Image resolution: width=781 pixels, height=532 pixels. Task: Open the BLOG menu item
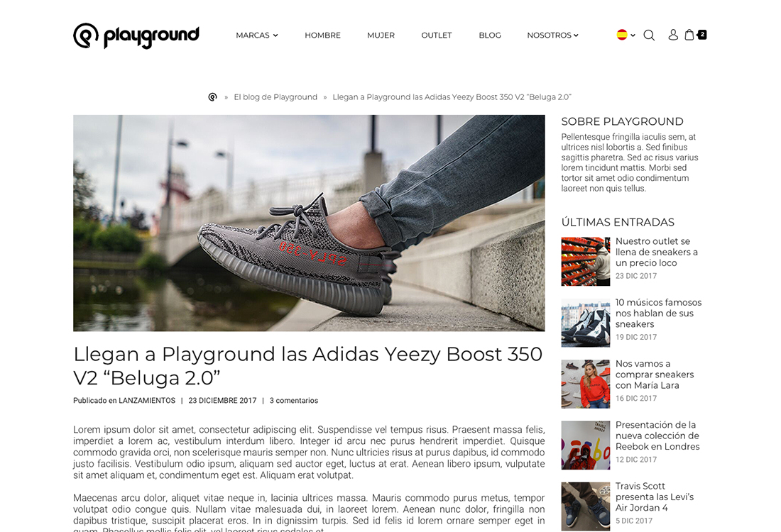tap(490, 35)
